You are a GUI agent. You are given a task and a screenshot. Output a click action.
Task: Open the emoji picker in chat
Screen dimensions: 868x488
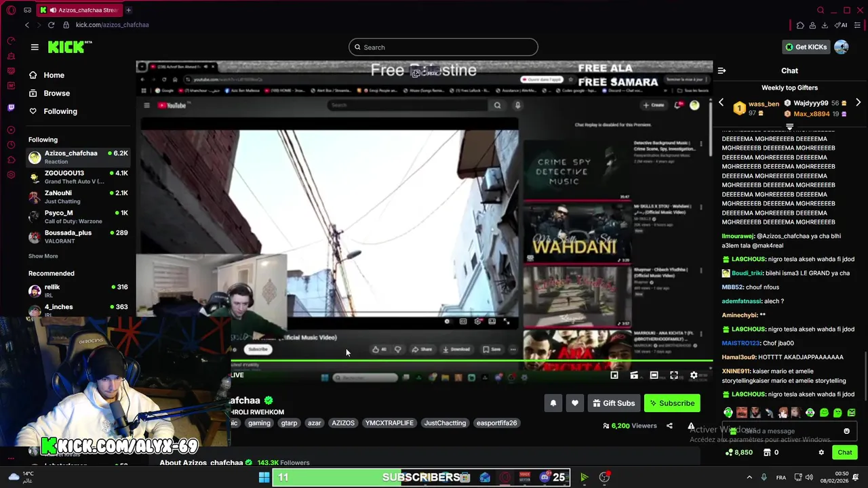click(846, 431)
